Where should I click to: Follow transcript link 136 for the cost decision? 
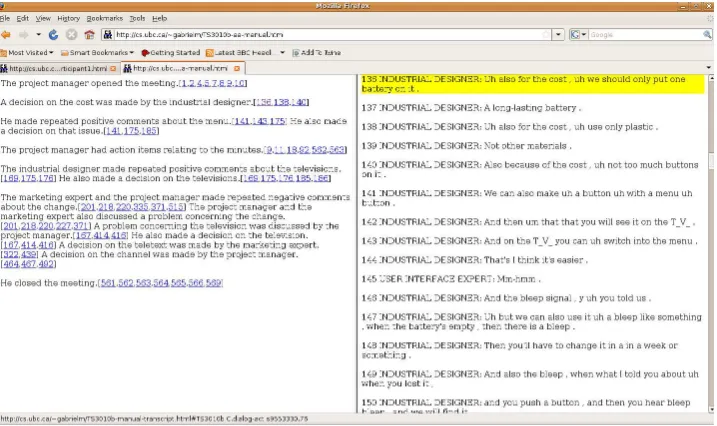tap(263, 102)
